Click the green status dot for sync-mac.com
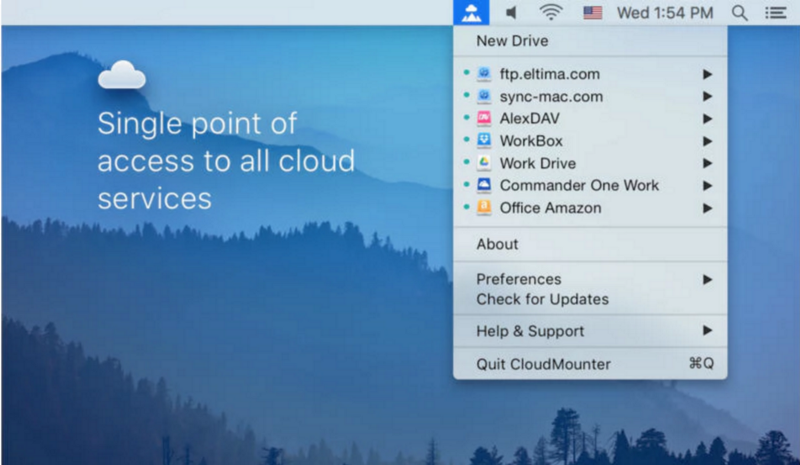The width and height of the screenshot is (800, 465). tap(466, 95)
